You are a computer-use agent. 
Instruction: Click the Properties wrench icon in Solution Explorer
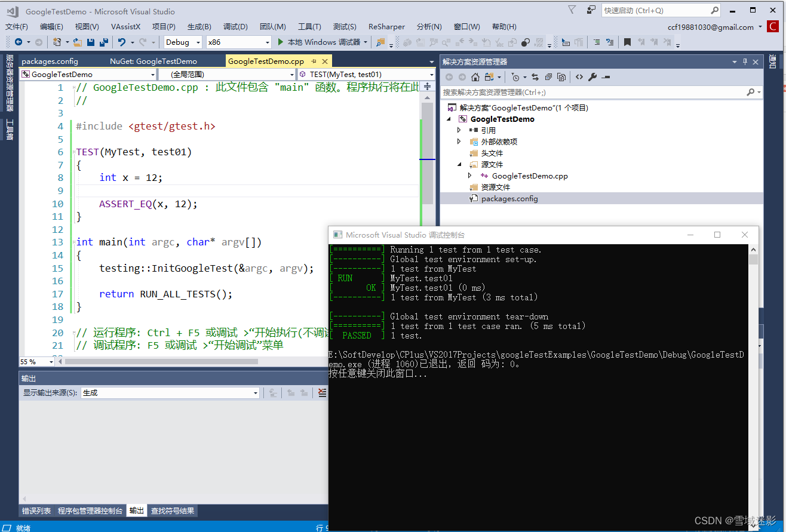point(592,77)
